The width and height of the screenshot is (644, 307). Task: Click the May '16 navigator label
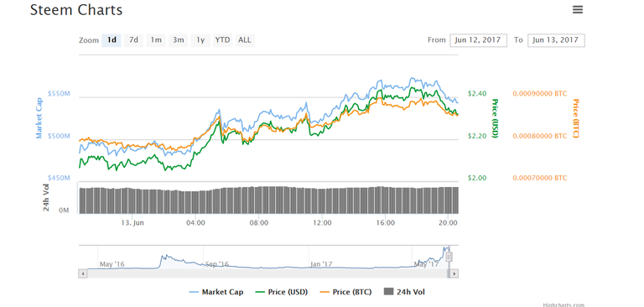[112, 264]
